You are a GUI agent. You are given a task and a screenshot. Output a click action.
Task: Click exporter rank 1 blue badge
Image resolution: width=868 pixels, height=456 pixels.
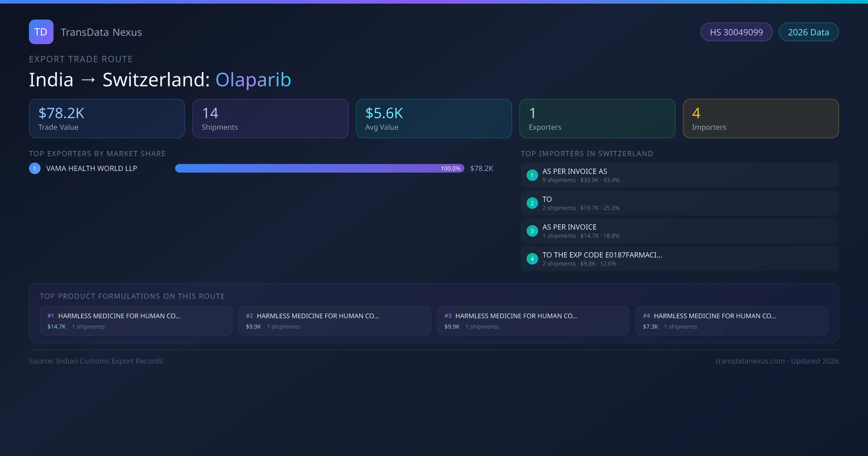[x=35, y=168]
